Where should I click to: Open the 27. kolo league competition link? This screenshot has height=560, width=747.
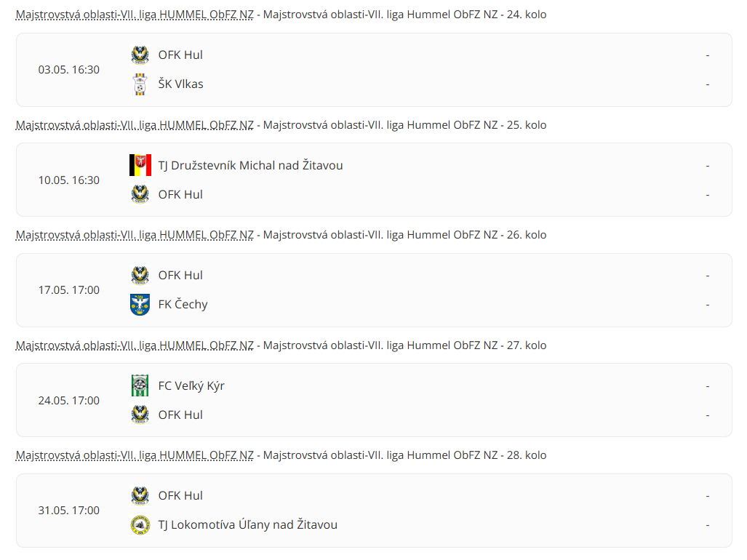[135, 345]
